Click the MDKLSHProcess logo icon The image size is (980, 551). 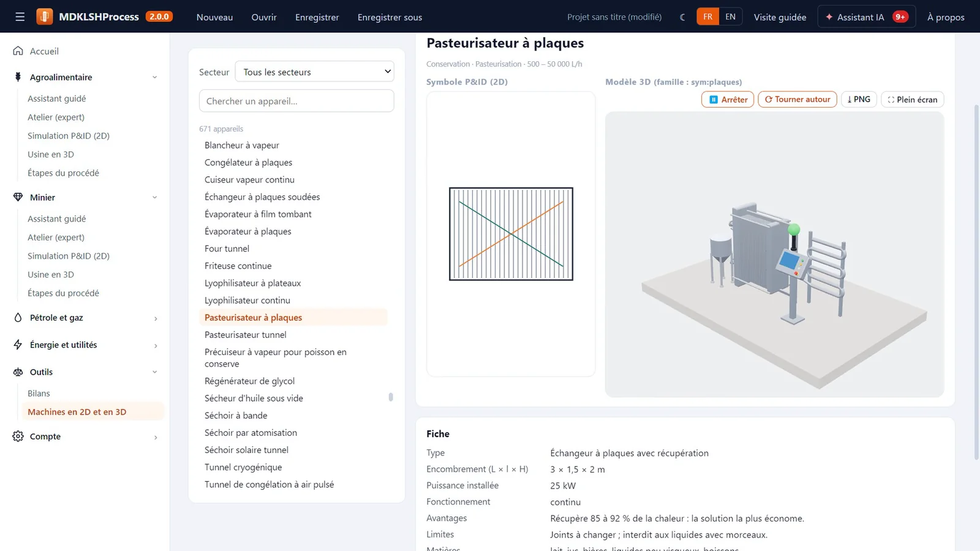click(x=45, y=17)
